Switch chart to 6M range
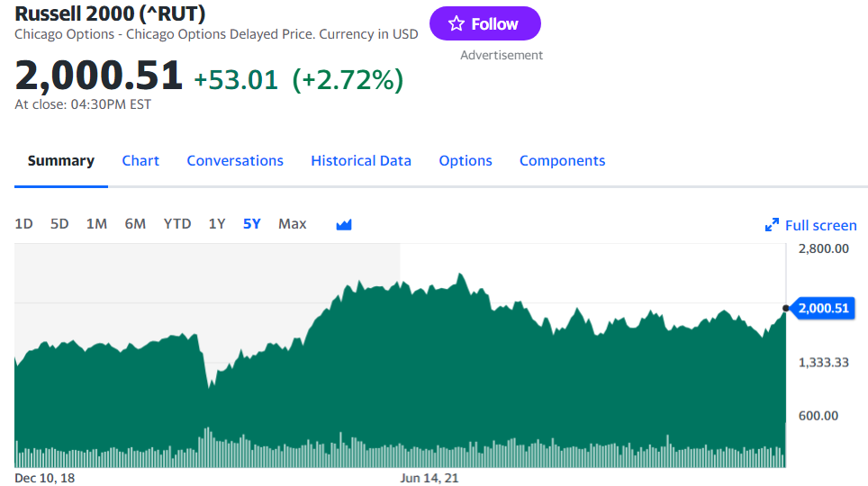This screenshot has width=868, height=486. (x=135, y=223)
